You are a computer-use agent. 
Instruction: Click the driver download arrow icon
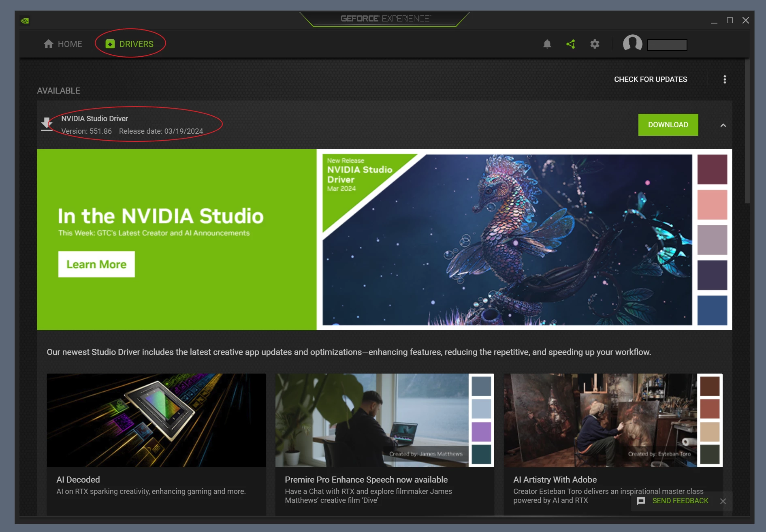click(x=47, y=124)
